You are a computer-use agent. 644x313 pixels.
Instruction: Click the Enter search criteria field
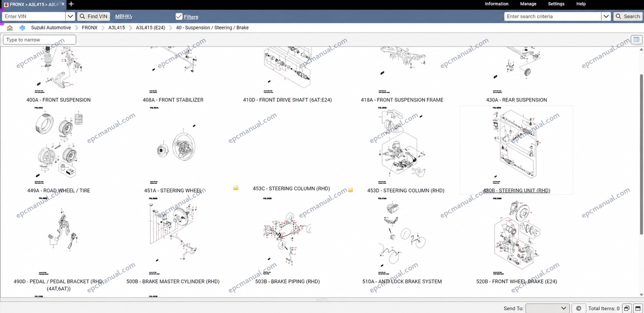(553, 16)
